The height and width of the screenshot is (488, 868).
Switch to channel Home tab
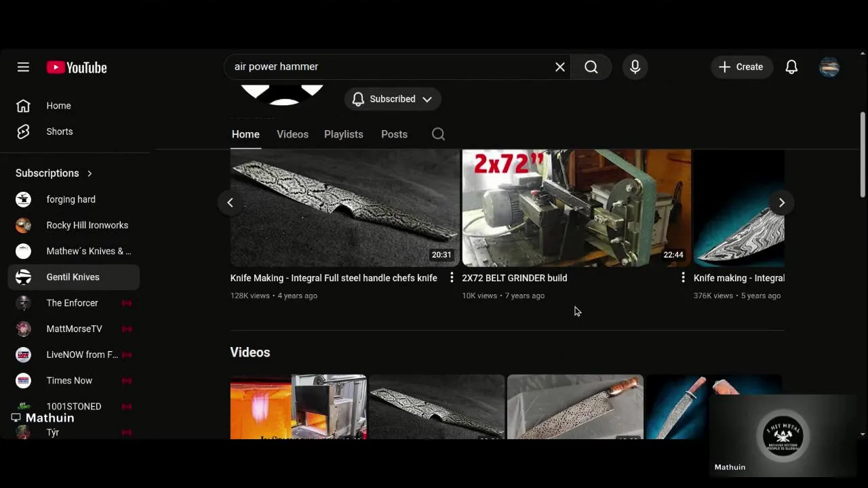[x=245, y=134]
